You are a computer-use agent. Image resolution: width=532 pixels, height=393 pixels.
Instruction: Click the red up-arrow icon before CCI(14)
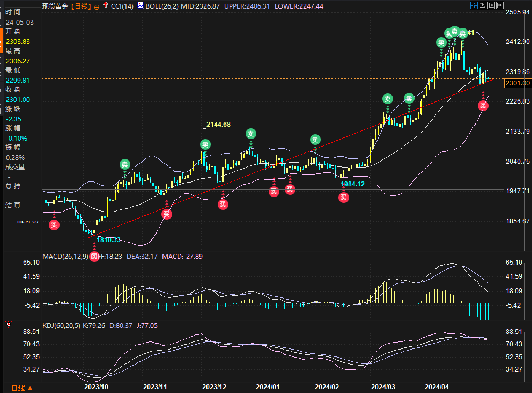(x=106, y=6)
